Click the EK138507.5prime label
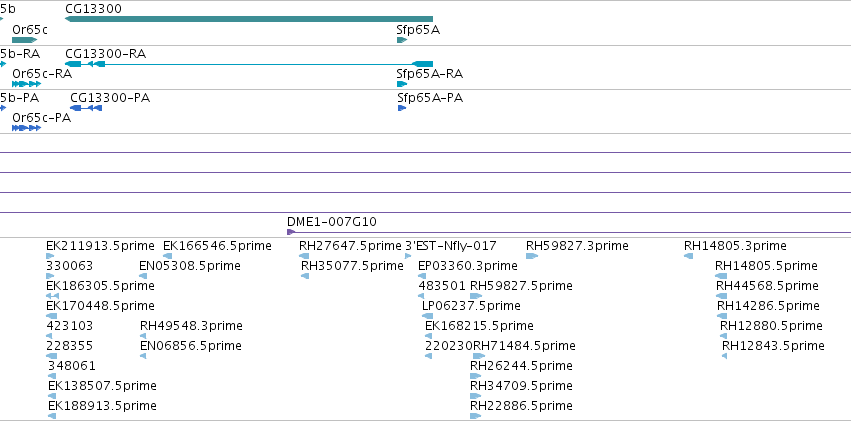Viewport: 851px width, 421px height. coord(102,386)
